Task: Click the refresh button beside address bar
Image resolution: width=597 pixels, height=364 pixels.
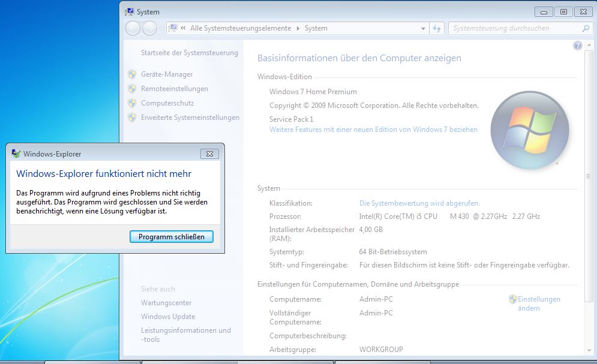Action: coord(437,29)
